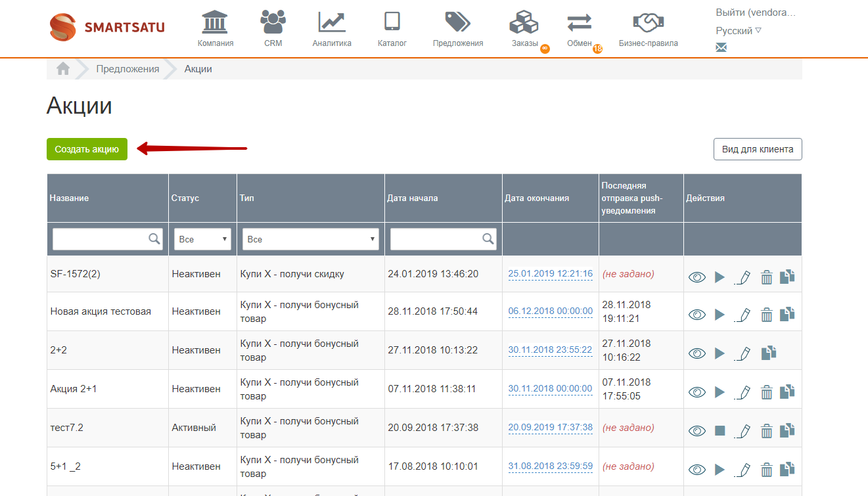Edit end date 30.11.2018 00:00:00
The width and height of the screenshot is (868, 496).
551,389
